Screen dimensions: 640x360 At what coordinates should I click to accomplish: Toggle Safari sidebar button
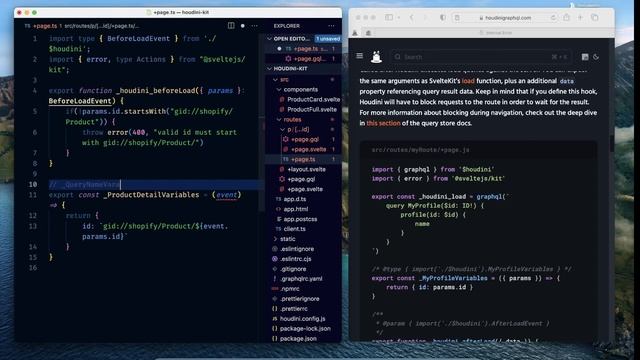(x=389, y=18)
